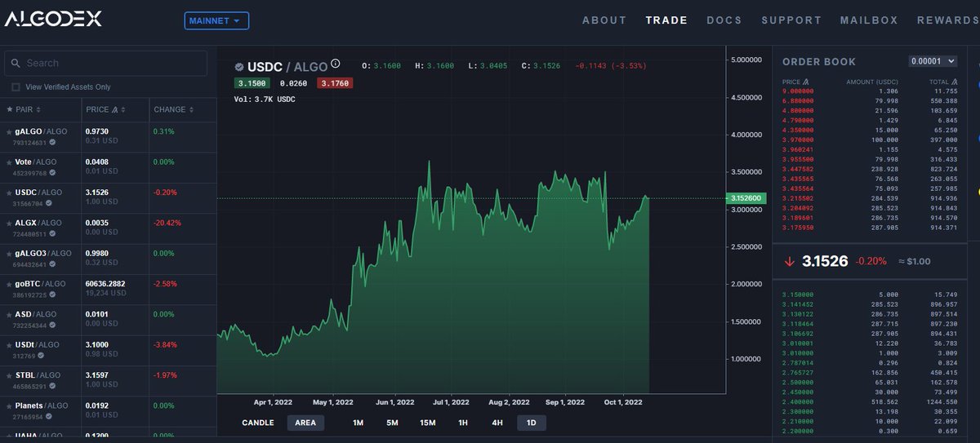This screenshot has height=443, width=980.
Task: Go to the TRADE tab
Action: pyautogui.click(x=666, y=20)
